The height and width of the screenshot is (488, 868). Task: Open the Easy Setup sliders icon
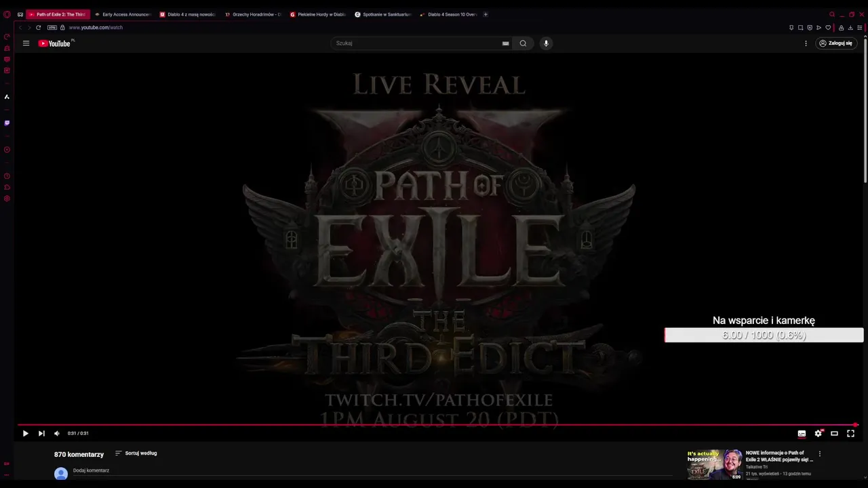(x=859, y=28)
